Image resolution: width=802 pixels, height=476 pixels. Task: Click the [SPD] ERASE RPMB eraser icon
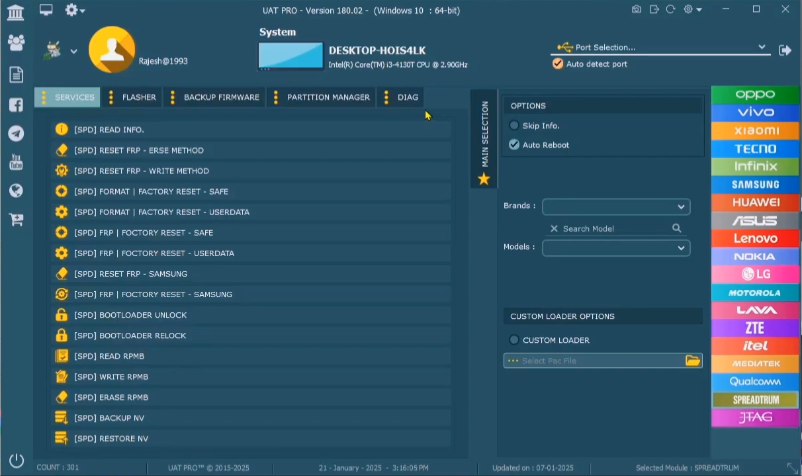[x=61, y=397]
